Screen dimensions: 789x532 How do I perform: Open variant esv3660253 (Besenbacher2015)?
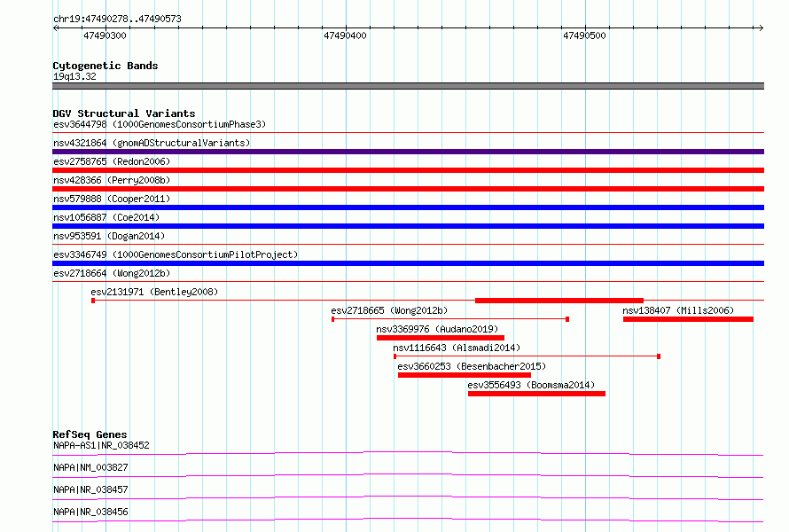click(x=472, y=366)
